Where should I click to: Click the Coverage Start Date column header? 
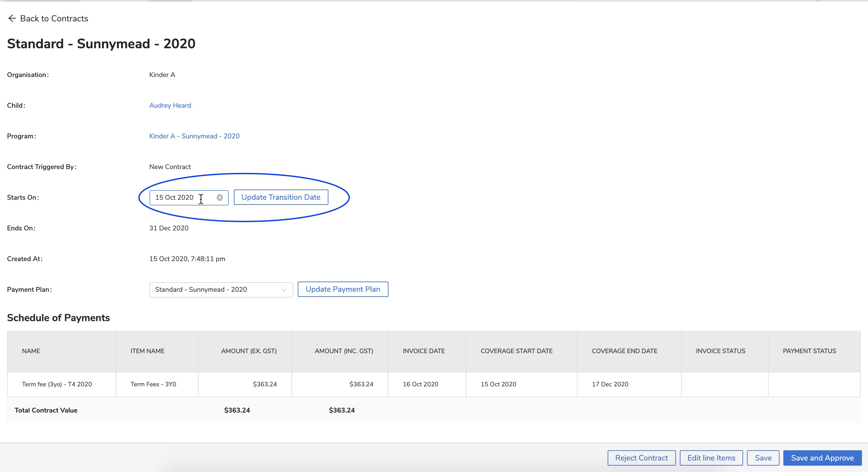point(516,351)
